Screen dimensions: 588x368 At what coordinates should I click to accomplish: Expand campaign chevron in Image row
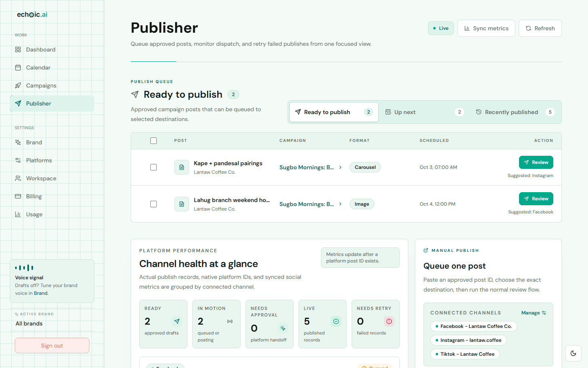340,204
